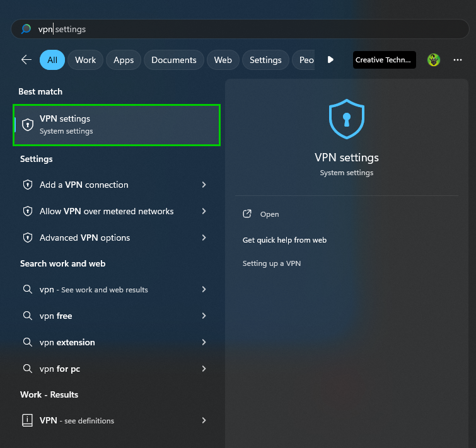Click the large VPN shield icon in preview
This screenshot has height=448, width=476.
[x=346, y=119]
